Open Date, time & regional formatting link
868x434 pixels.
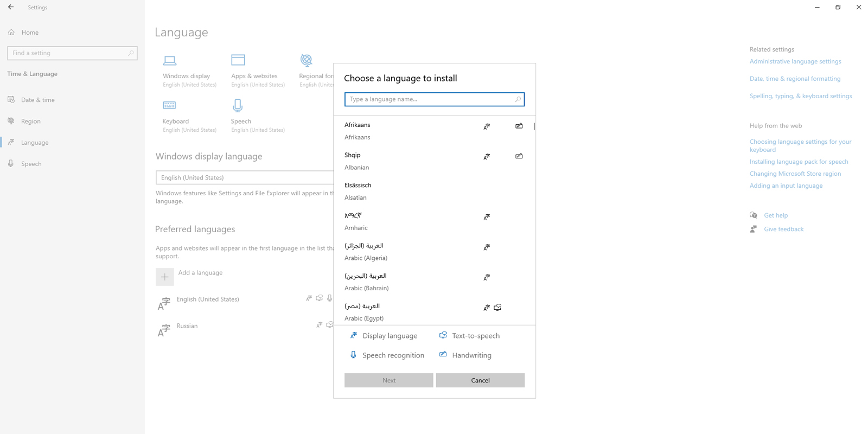click(795, 79)
